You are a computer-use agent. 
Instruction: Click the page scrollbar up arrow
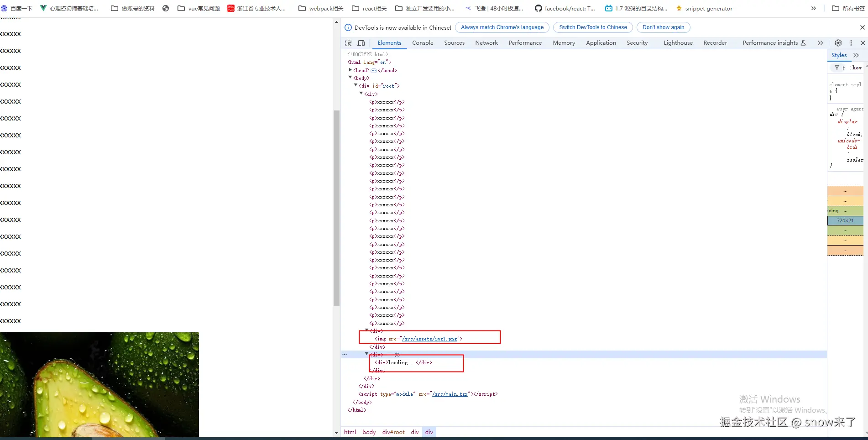coord(336,22)
